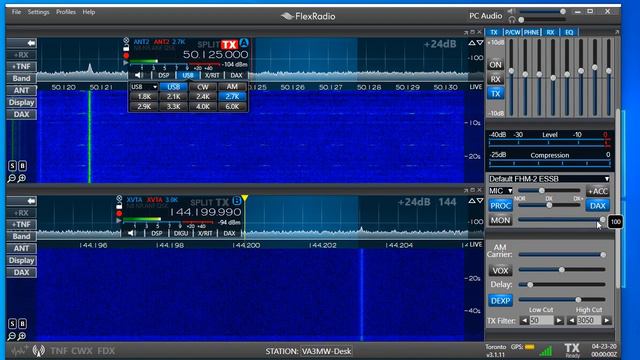Screen dimensions: 640x360
Task: Click the antenna broadcast icon in status bar
Action: (39, 351)
